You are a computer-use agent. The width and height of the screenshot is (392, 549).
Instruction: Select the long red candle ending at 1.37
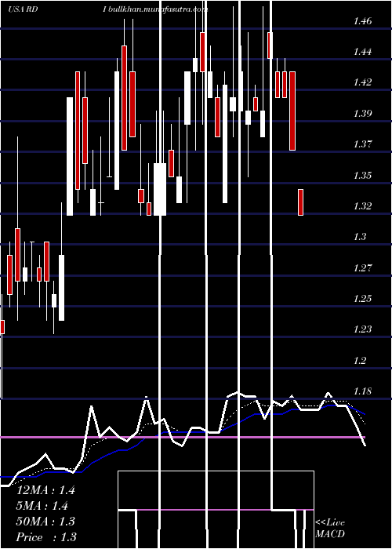click(292, 111)
